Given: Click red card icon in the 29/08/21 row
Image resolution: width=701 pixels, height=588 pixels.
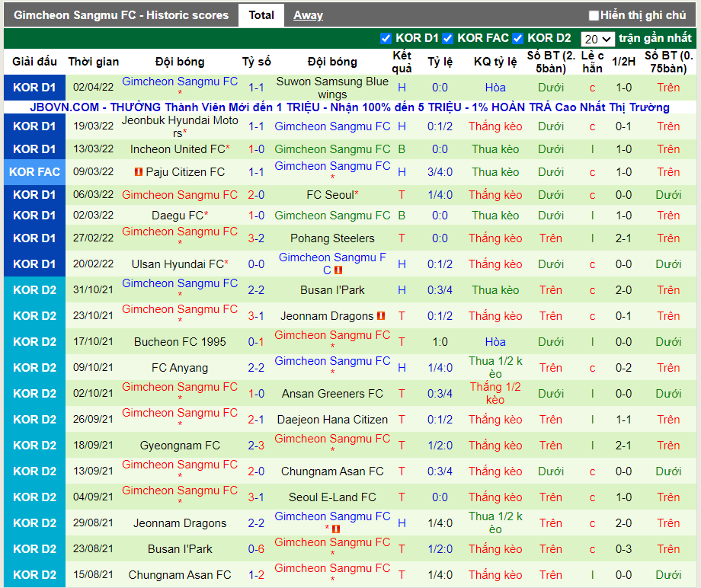Looking at the screenshot, I should [336, 529].
